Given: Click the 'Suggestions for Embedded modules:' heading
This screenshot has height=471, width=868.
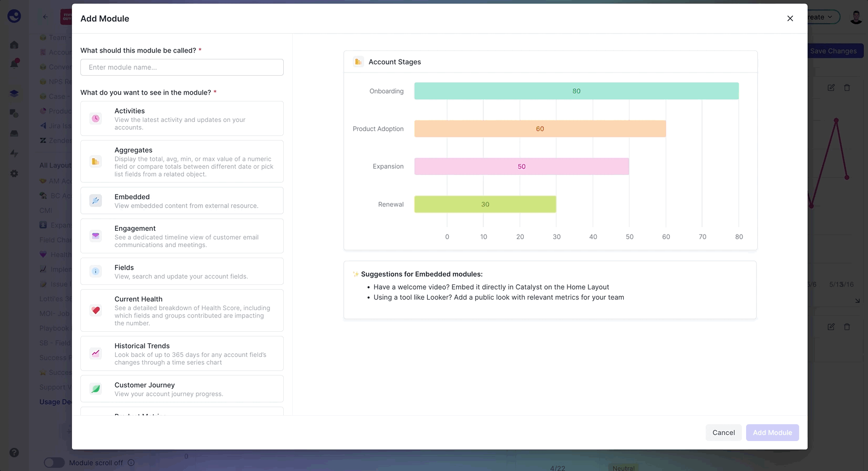Looking at the screenshot, I should coord(421,274).
